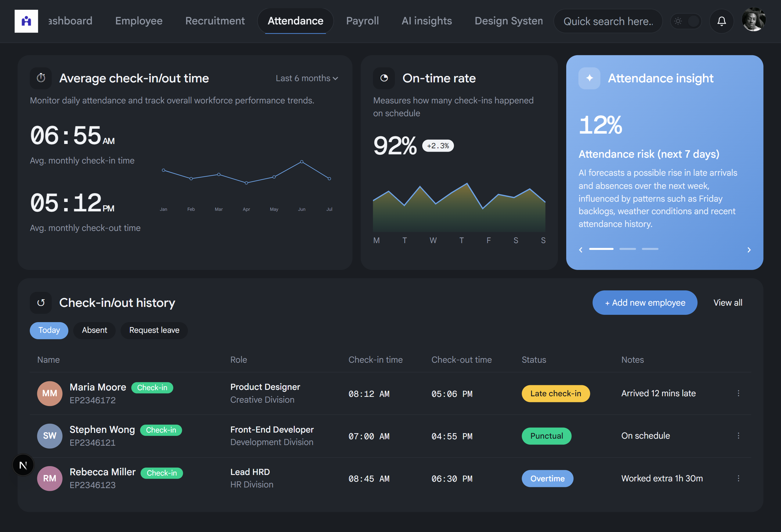The height and width of the screenshot is (532, 781).
Task: Select the second insight slide indicator
Action: pos(628,249)
